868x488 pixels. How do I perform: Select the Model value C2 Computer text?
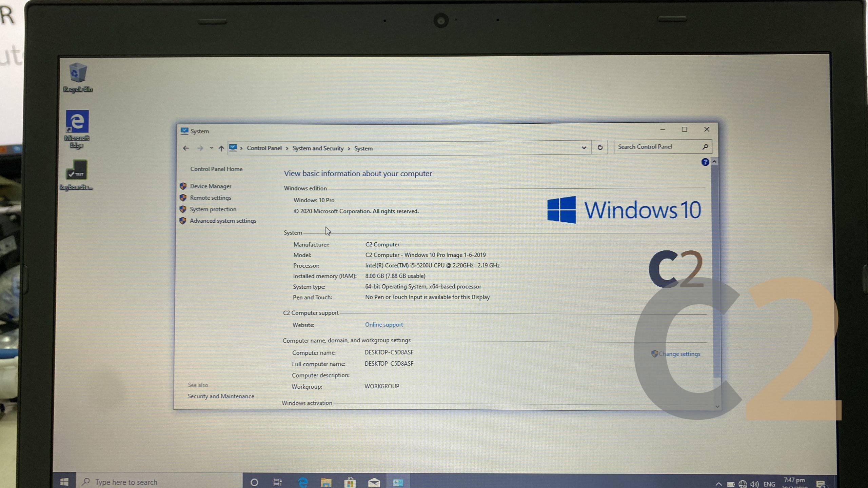tap(425, 255)
